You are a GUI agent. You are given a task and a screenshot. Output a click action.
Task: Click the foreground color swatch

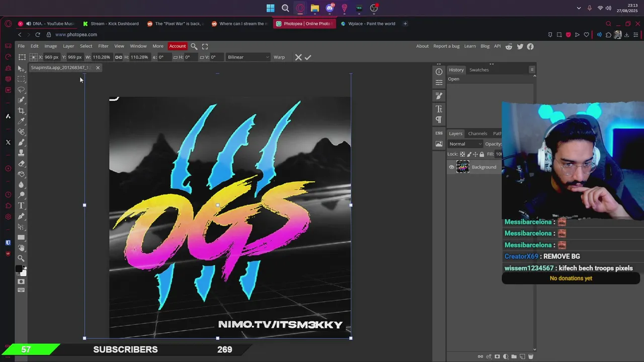[x=19, y=269]
